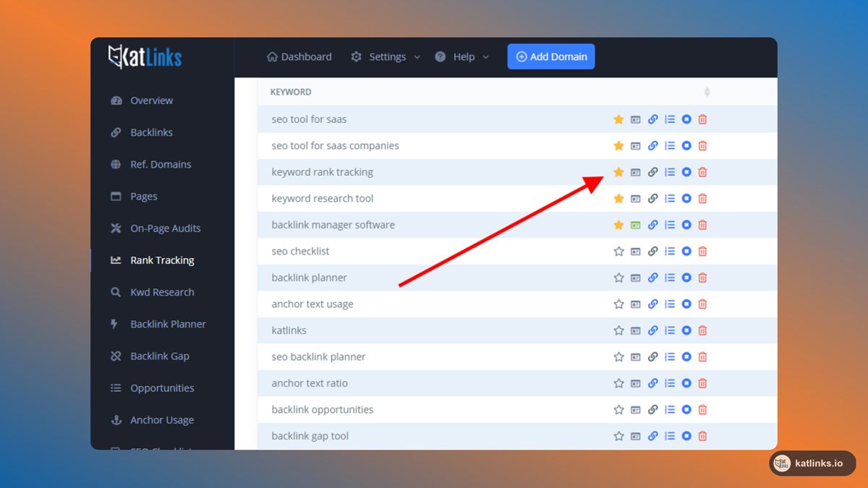Open list icon for 'seo backlink planner'
The image size is (868, 488).
click(670, 356)
